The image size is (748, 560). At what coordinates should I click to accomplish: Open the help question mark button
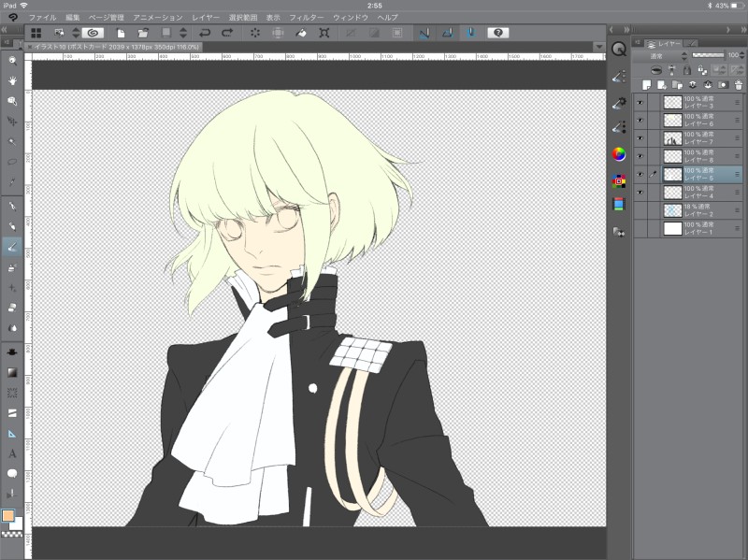click(498, 33)
